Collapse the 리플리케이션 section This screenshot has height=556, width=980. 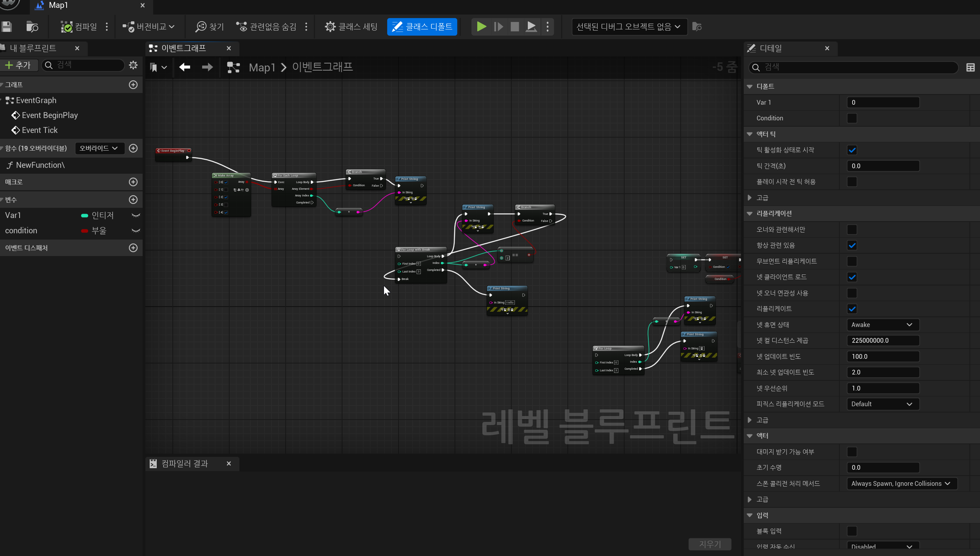[750, 214]
